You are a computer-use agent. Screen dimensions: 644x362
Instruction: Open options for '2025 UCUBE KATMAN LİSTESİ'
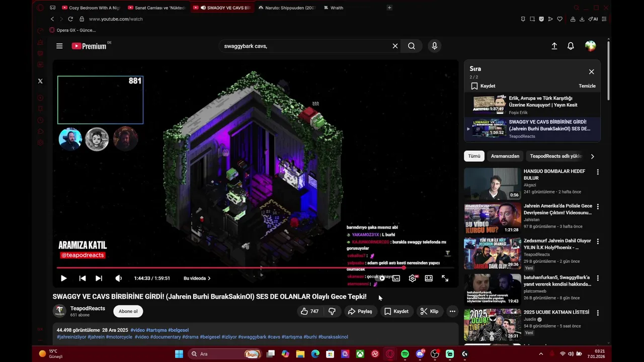[x=598, y=313]
